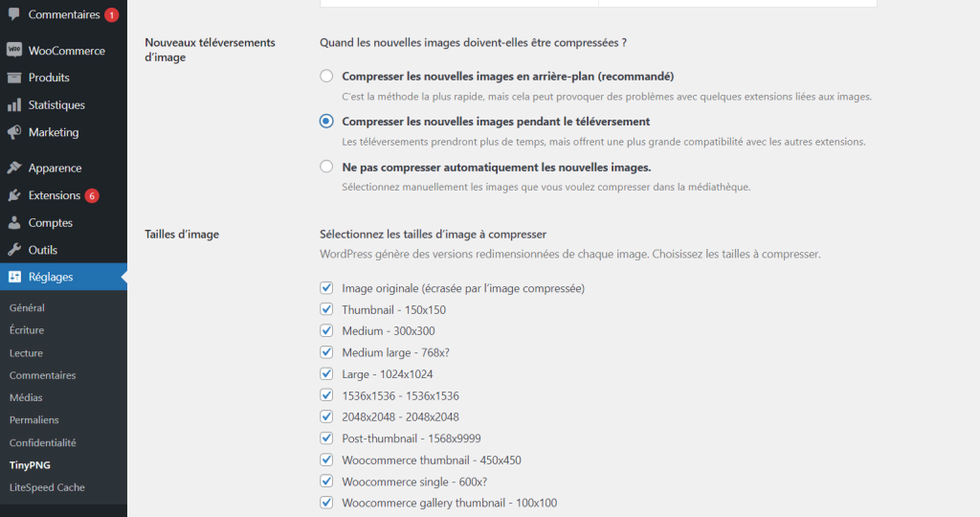This screenshot has width=980, height=517.
Task: Open the Médias settings submenu
Action: (26, 397)
